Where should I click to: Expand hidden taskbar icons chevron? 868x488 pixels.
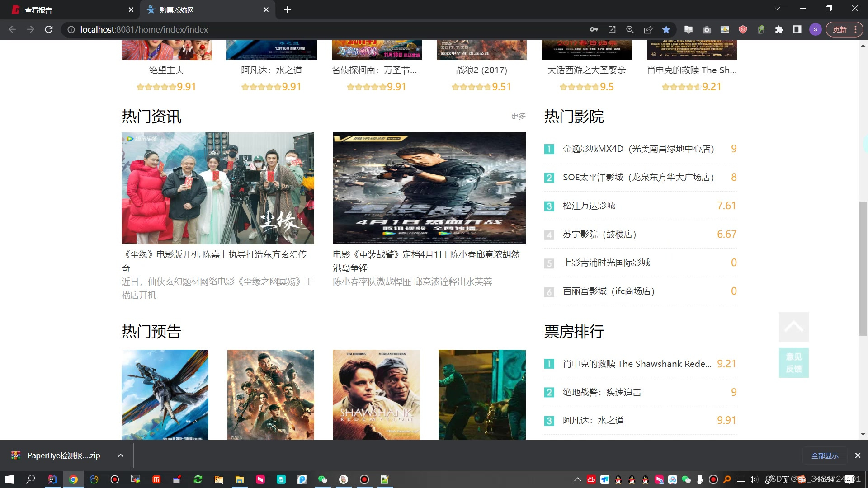click(x=577, y=479)
